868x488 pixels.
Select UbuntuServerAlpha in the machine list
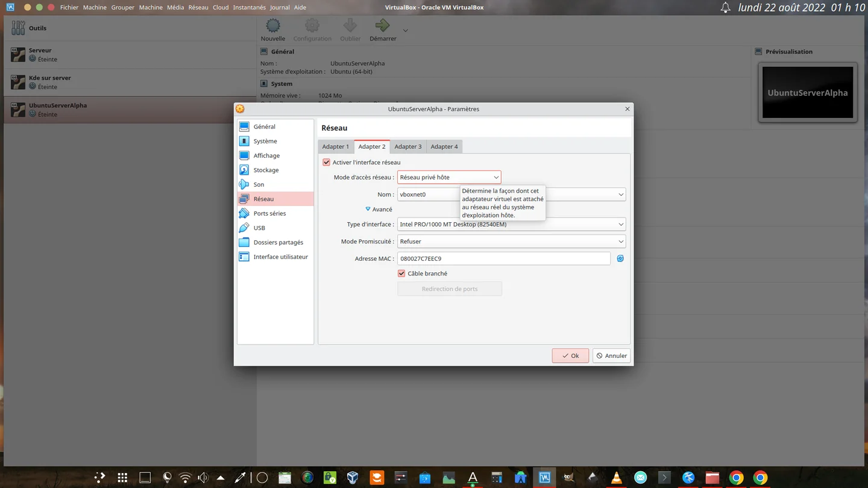click(x=130, y=110)
